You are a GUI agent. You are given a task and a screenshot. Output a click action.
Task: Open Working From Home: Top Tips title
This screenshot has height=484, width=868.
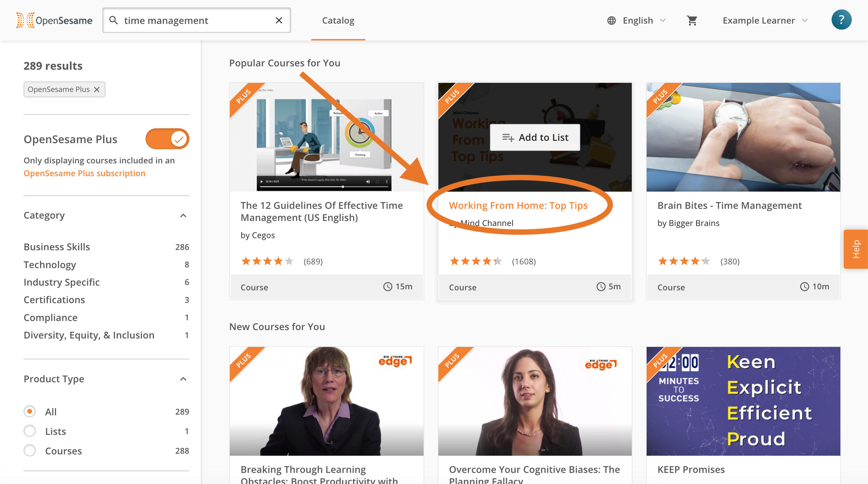point(518,205)
